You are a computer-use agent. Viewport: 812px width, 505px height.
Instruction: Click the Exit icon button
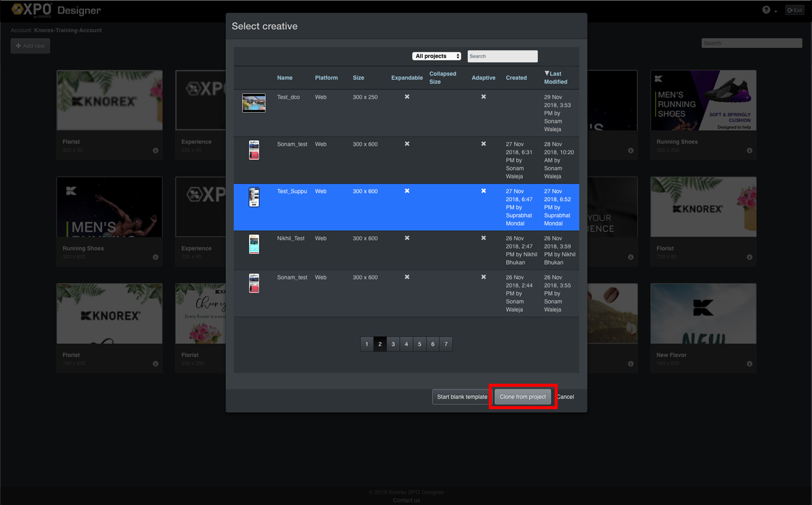pyautogui.click(x=795, y=10)
